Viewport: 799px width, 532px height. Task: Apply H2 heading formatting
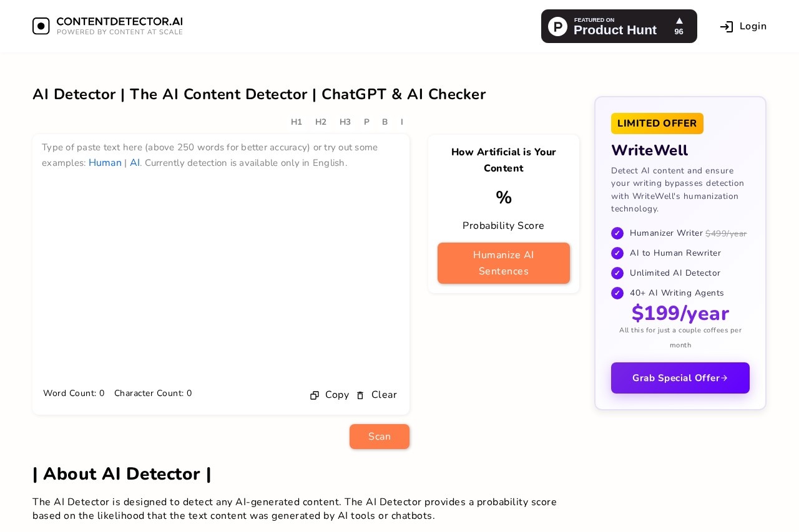(x=321, y=122)
